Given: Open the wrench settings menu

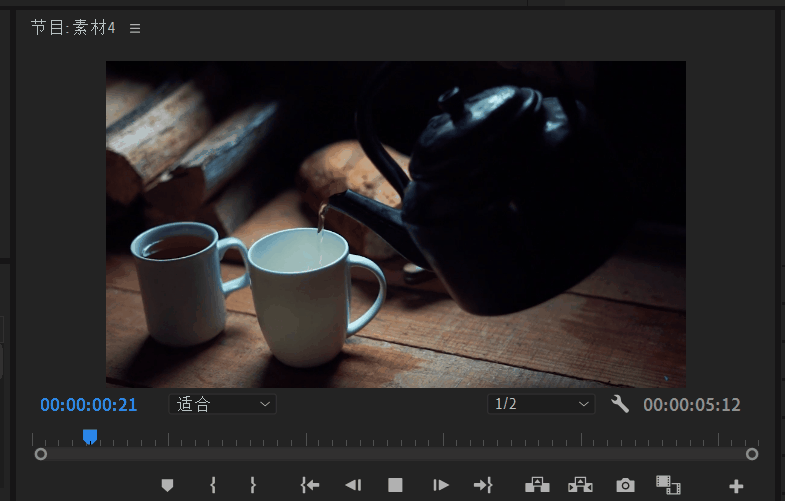Looking at the screenshot, I should tap(620, 404).
